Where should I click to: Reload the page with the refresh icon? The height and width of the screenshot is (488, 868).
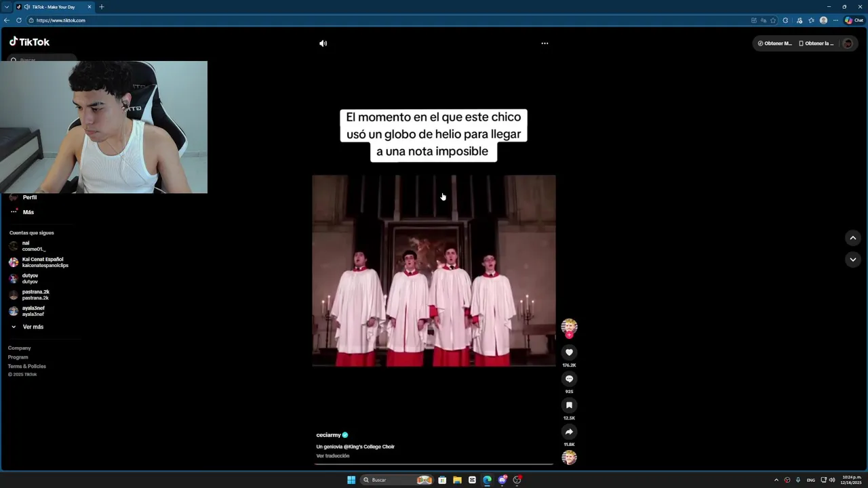click(x=19, y=20)
